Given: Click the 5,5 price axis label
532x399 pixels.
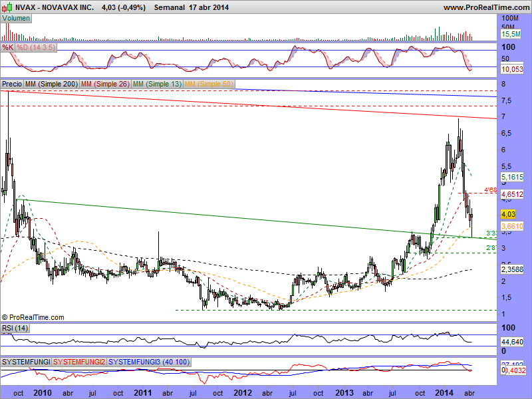Looking at the screenshot, I should [507, 167].
